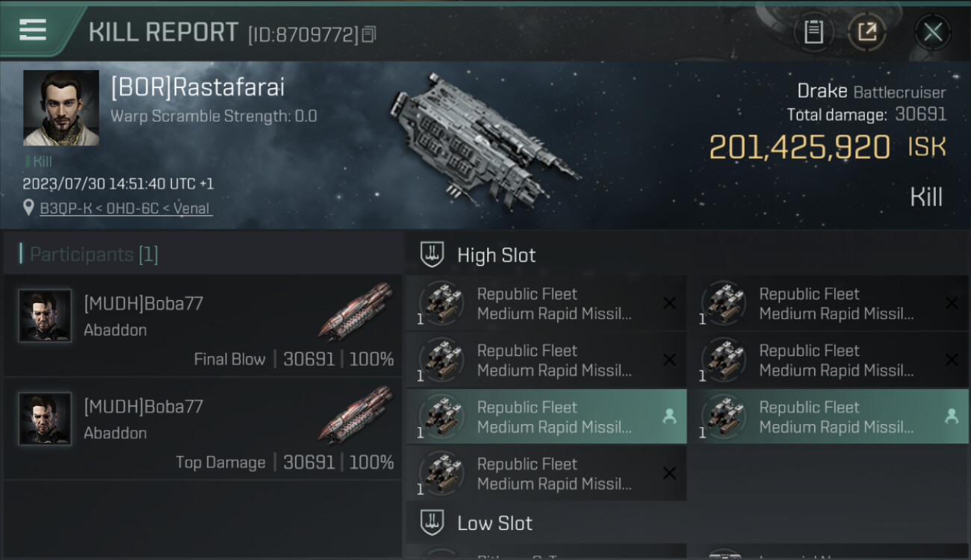This screenshot has height=560, width=971.
Task: Close the kill report window
Action: point(932,32)
